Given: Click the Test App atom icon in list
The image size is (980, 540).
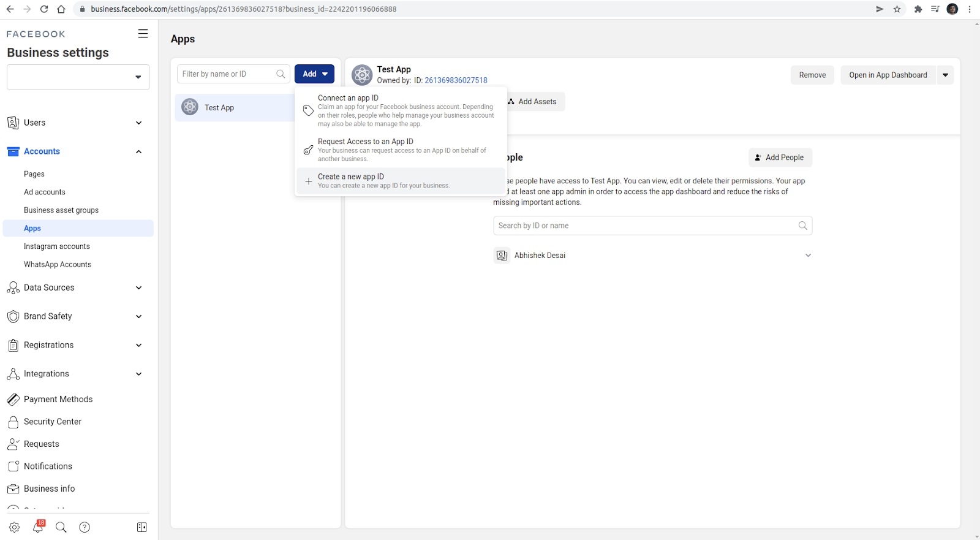Looking at the screenshot, I should point(190,107).
